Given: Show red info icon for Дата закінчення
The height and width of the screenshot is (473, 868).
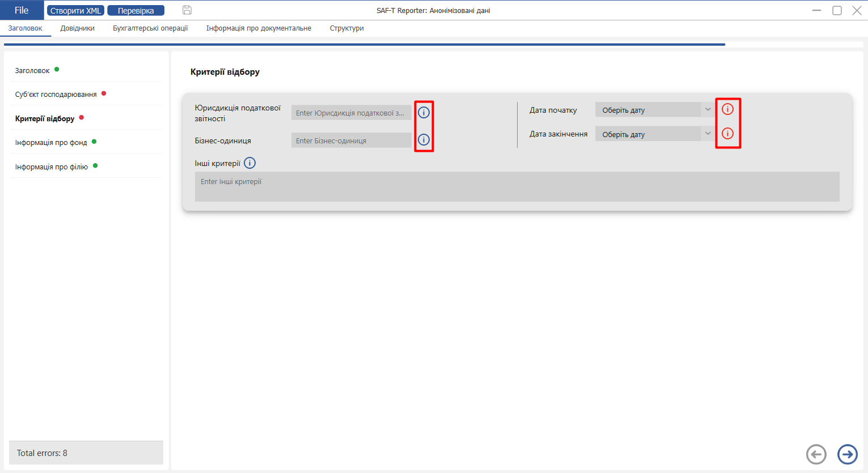Looking at the screenshot, I should click(x=727, y=133).
